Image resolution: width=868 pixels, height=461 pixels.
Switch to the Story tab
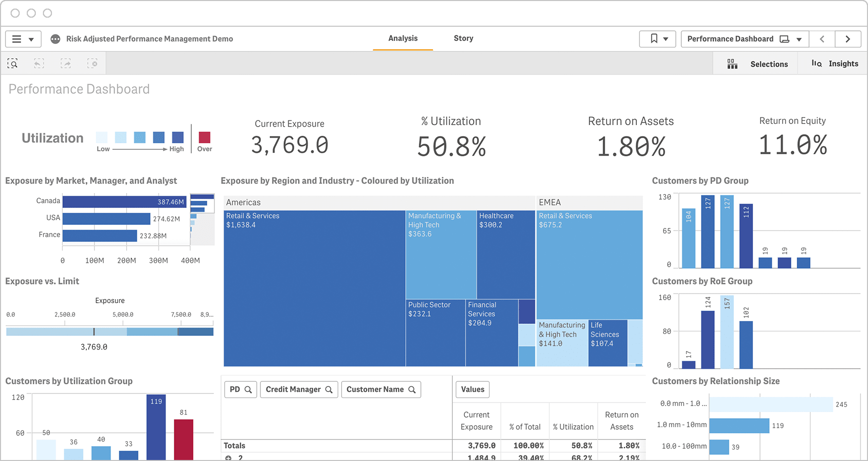click(x=463, y=38)
